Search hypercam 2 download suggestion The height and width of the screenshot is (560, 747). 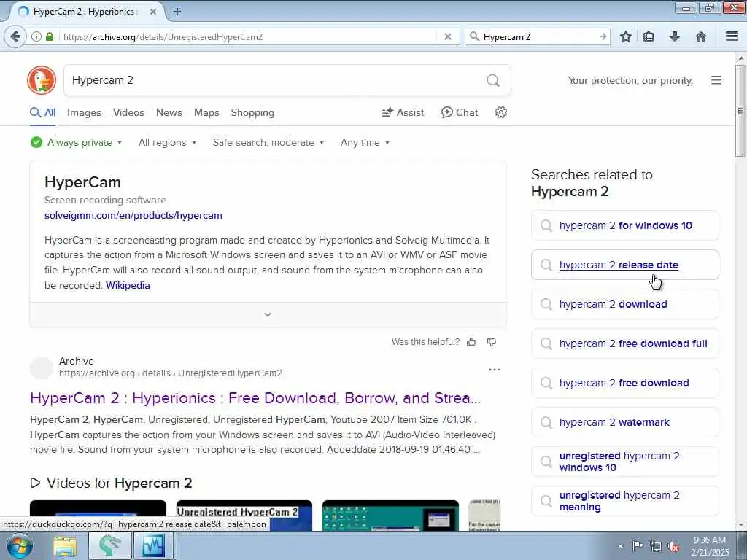click(625, 304)
